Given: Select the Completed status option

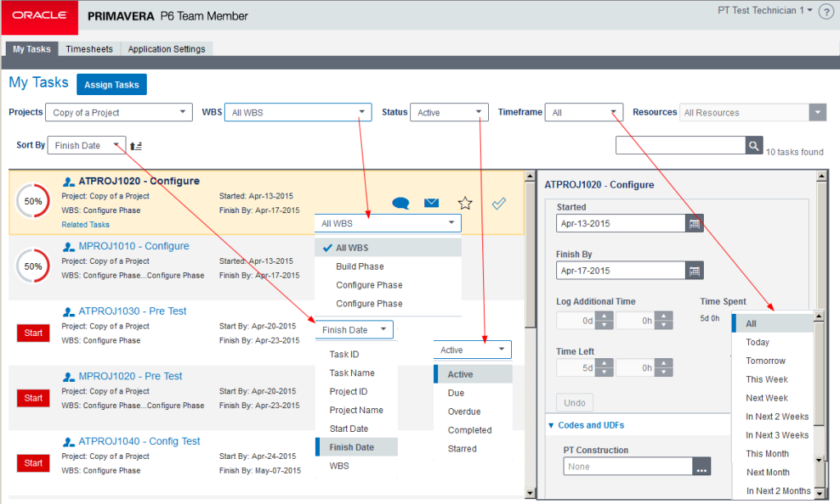Looking at the screenshot, I should click(x=469, y=430).
